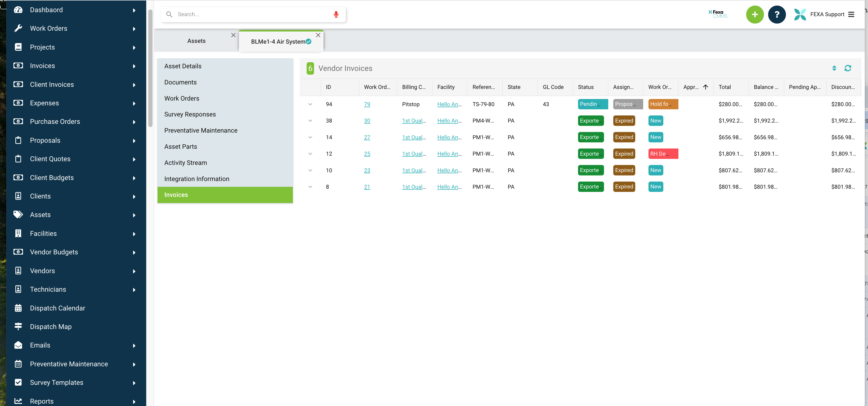This screenshot has width=868, height=406.
Task: Open work order link 25
Action: point(367,154)
